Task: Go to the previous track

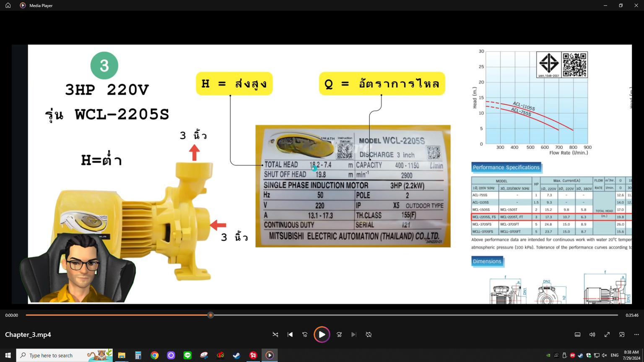Action: pyautogui.click(x=290, y=334)
